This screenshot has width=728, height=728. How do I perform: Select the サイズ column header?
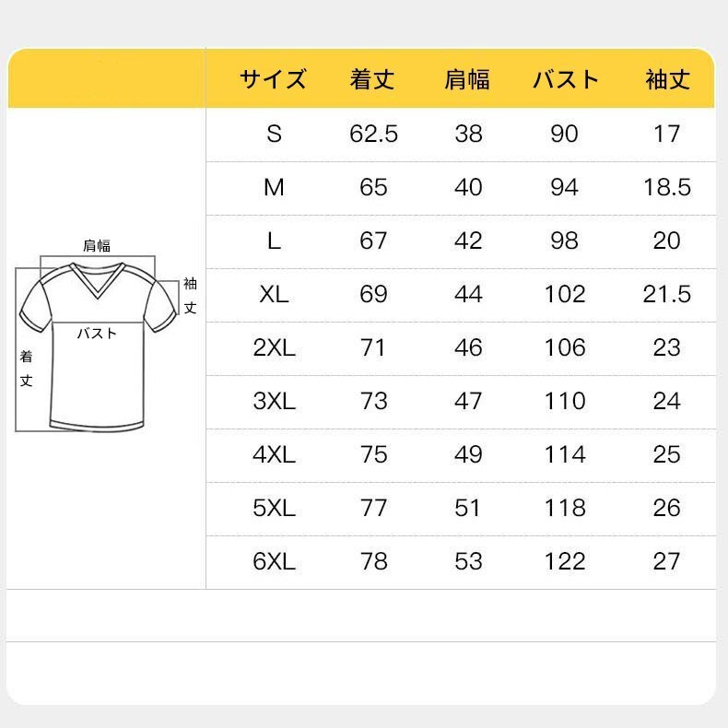tap(274, 79)
